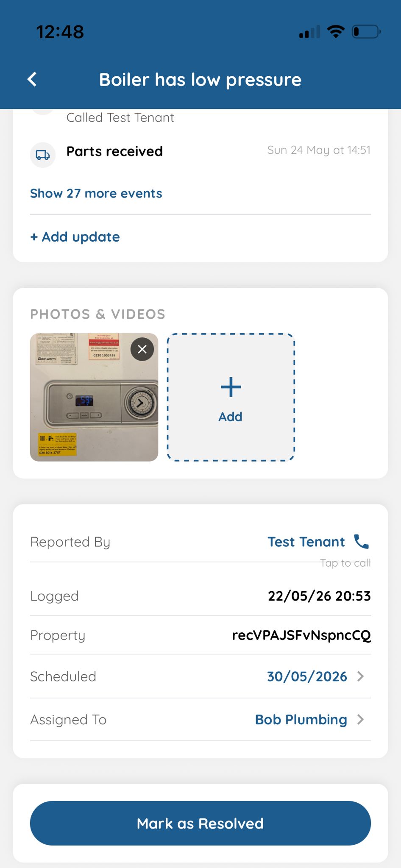Image resolution: width=401 pixels, height=868 pixels.
Task: Open the Assigned To chevron
Action: [361, 720]
